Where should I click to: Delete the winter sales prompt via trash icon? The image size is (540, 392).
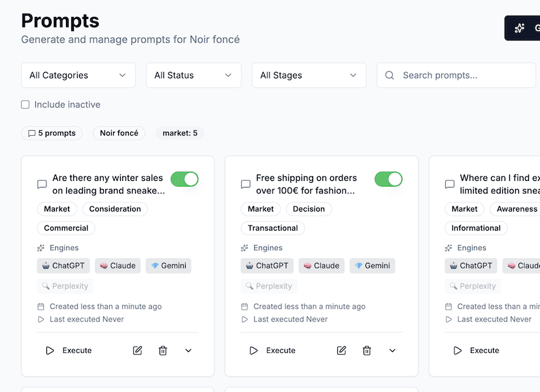163,350
